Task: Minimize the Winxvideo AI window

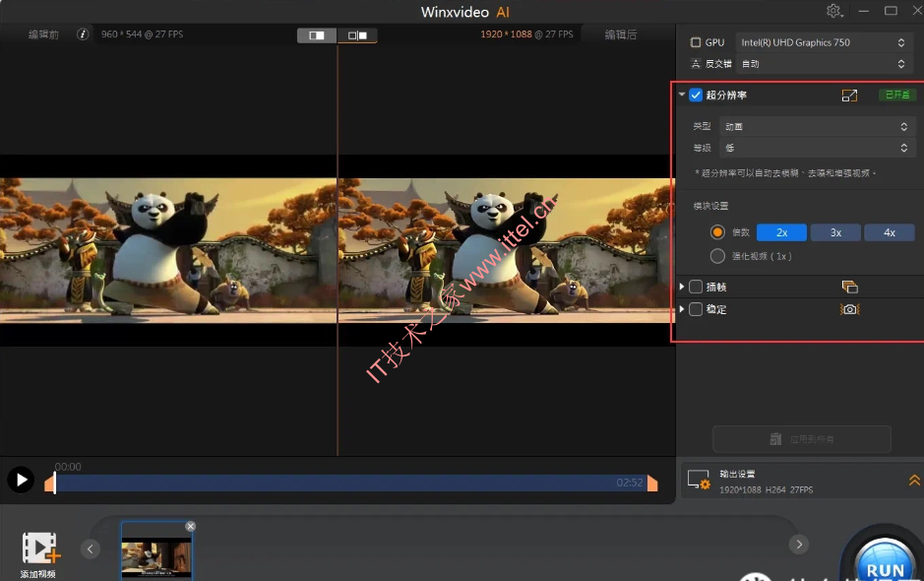Action: (864, 11)
